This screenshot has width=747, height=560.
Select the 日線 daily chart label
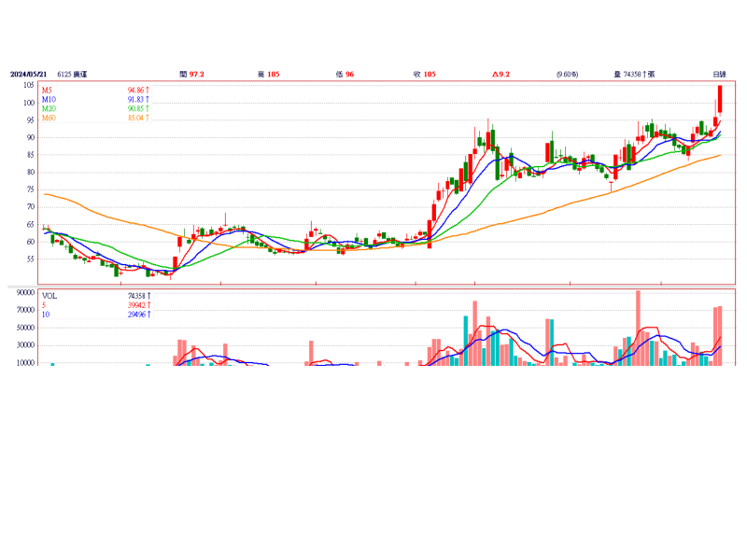(718, 74)
